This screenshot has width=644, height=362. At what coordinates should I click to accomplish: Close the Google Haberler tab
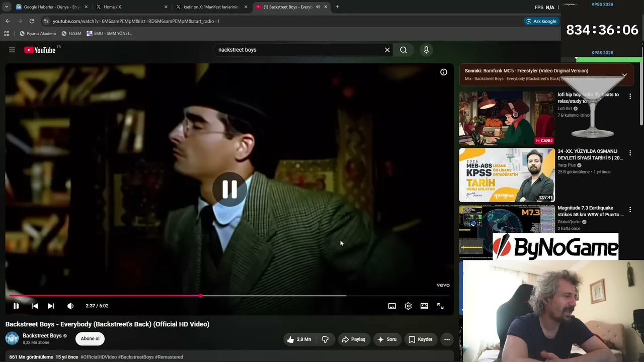point(86,7)
